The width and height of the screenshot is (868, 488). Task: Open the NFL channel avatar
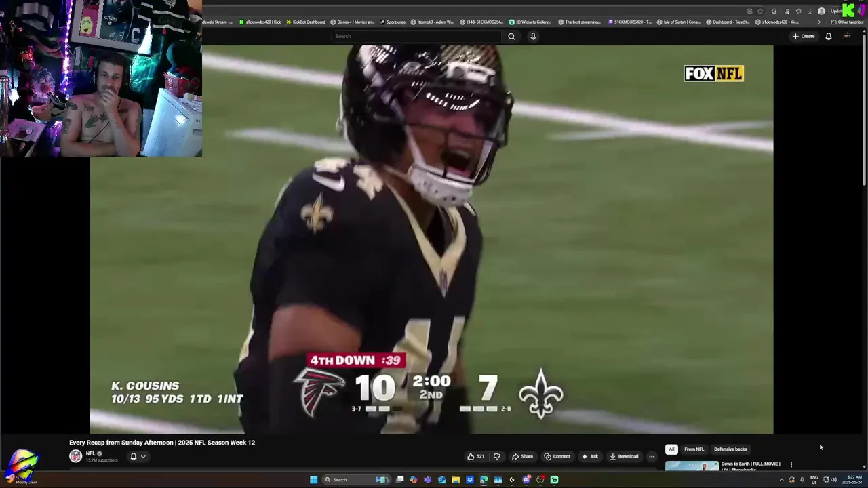(x=75, y=456)
